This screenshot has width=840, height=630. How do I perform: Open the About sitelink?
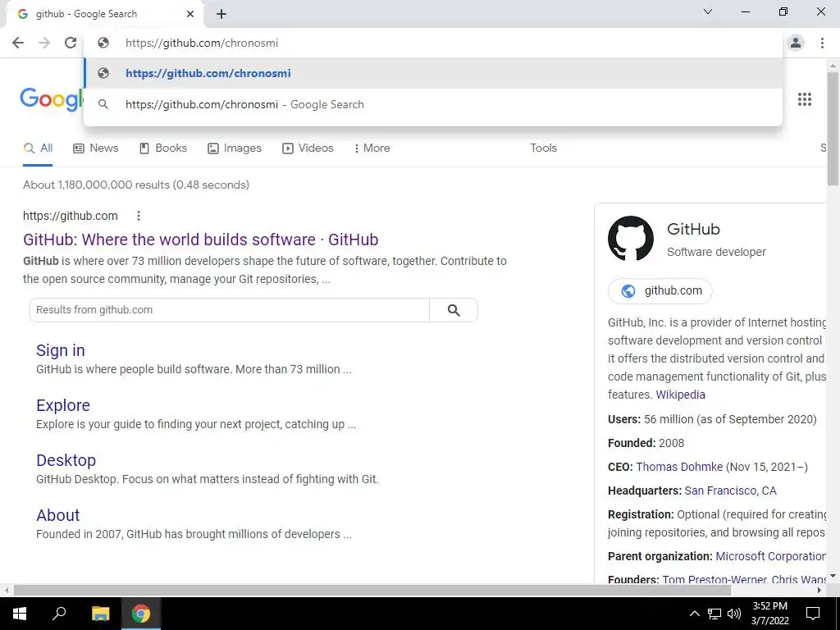(x=58, y=515)
